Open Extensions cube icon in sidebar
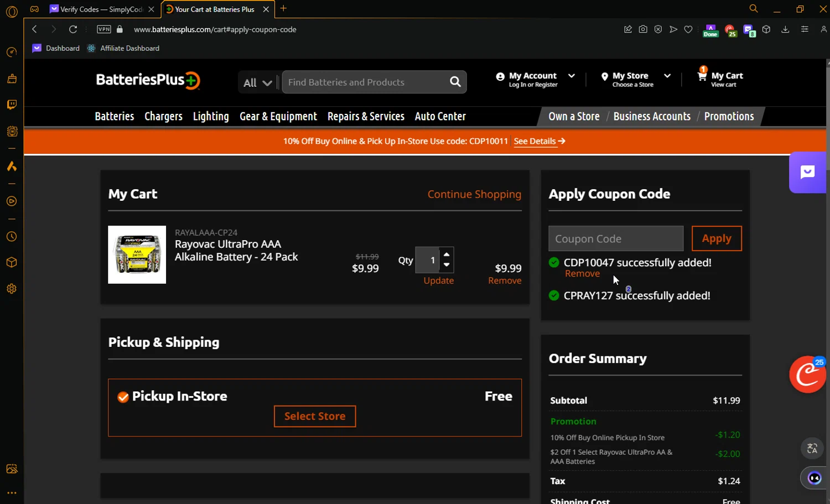Image resolution: width=830 pixels, height=504 pixels. tap(12, 262)
